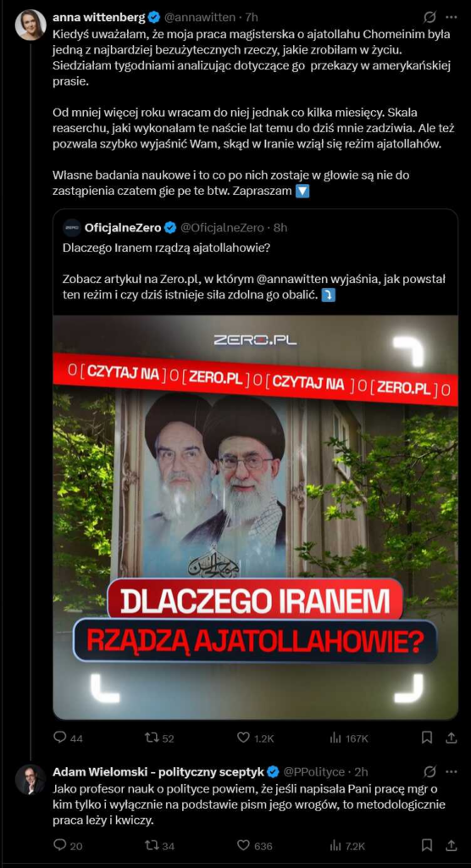Bookmark anna wittenberg's tweet
Image resolution: width=471 pixels, height=868 pixels.
427,738
